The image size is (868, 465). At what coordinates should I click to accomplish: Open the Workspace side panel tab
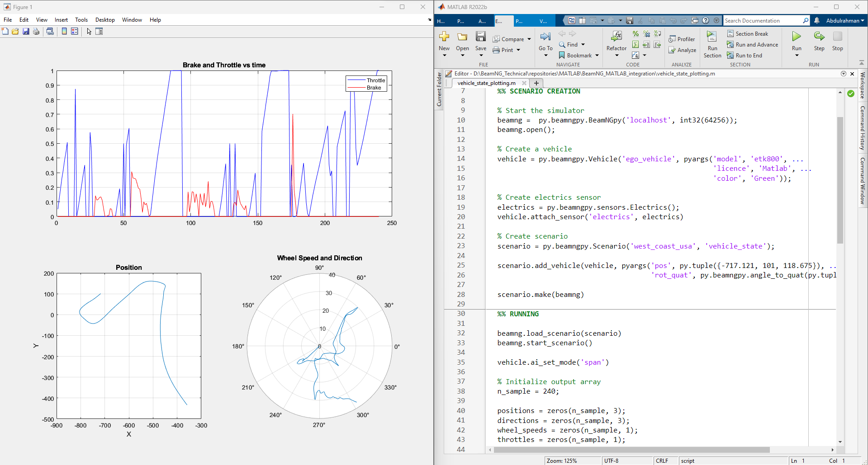863,85
